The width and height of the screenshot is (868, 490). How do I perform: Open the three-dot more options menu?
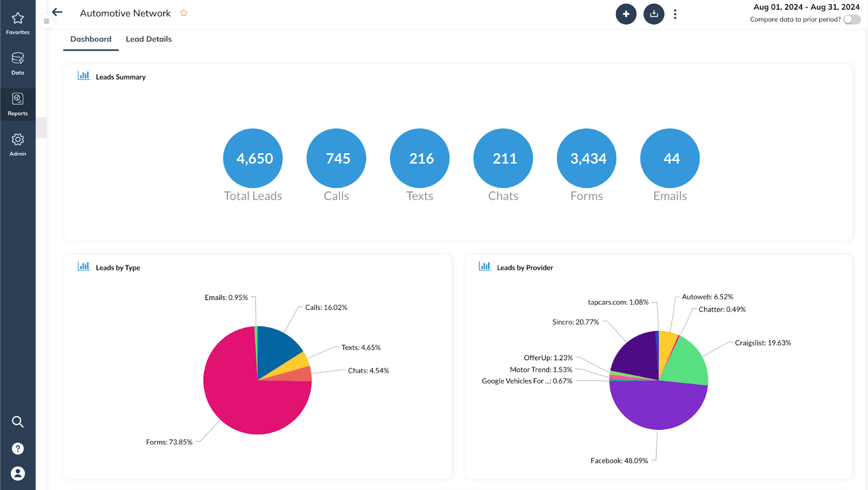pyautogui.click(x=675, y=14)
